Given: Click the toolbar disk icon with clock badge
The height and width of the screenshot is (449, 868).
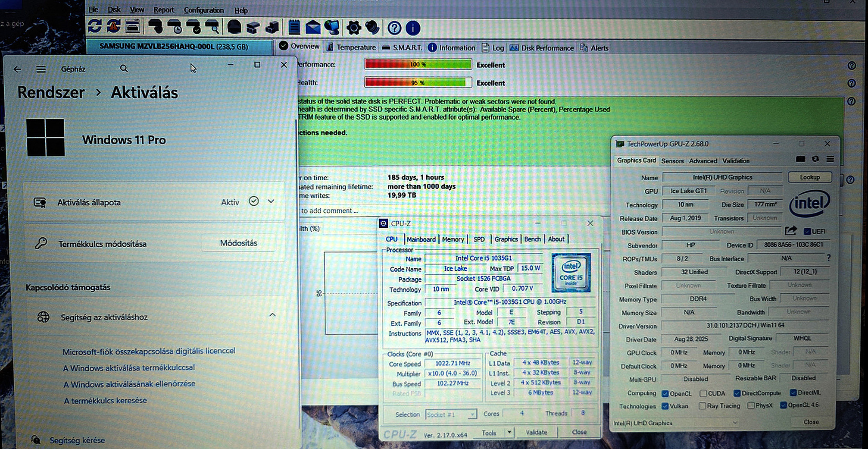Looking at the screenshot, I should click(x=175, y=27).
